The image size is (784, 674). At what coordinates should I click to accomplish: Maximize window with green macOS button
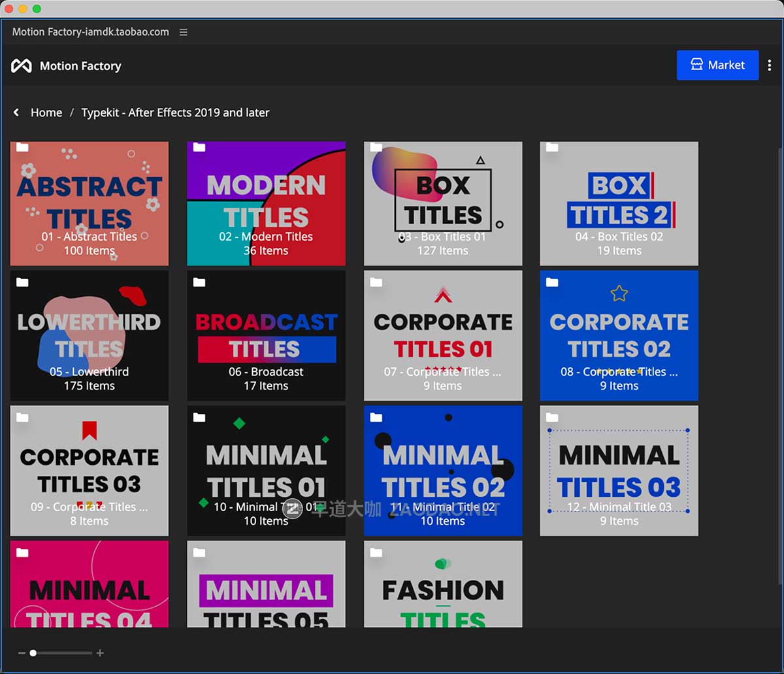click(x=37, y=8)
